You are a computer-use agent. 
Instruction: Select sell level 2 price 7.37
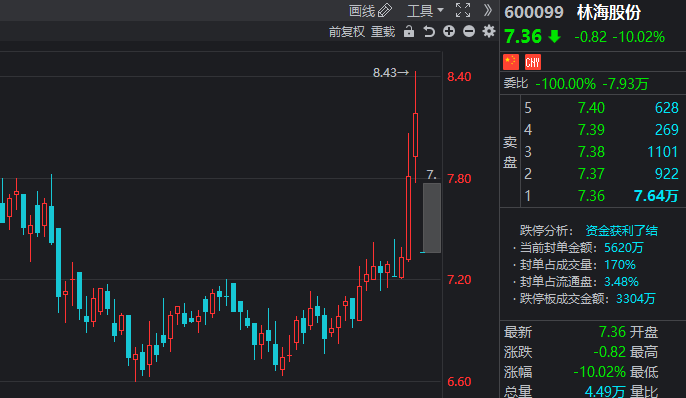(591, 174)
